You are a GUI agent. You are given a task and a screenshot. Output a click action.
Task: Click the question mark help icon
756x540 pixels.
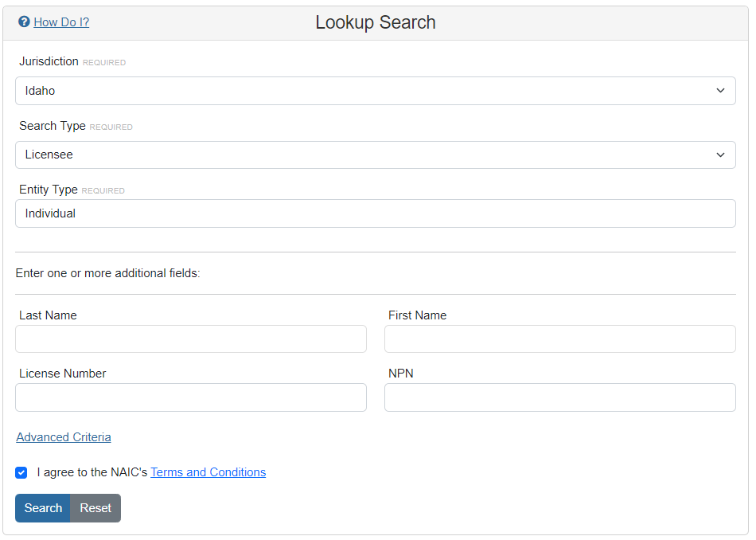(24, 22)
